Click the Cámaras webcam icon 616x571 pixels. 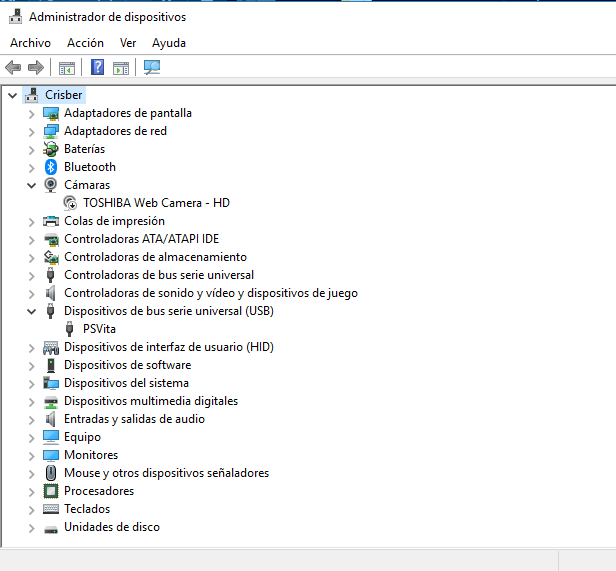point(51,185)
